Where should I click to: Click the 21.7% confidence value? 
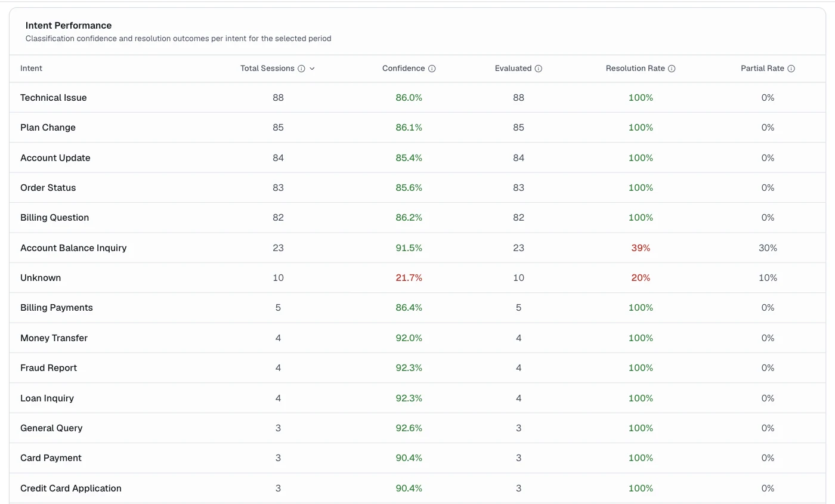pos(409,278)
